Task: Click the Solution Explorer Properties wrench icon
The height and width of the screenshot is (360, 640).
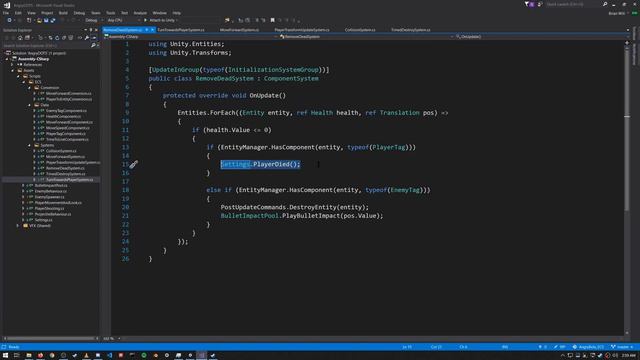Action: (87, 38)
